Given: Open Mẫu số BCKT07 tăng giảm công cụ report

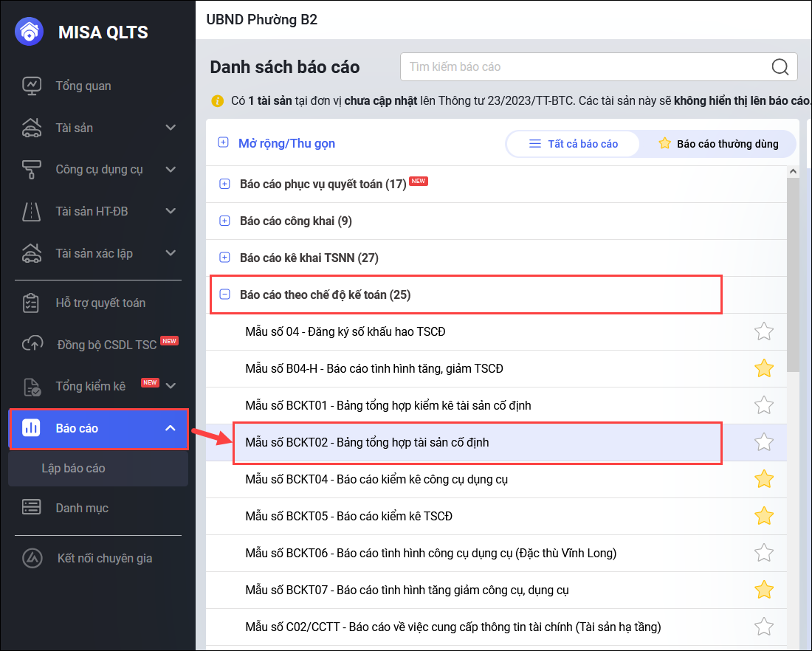Looking at the screenshot, I should [x=496, y=590].
